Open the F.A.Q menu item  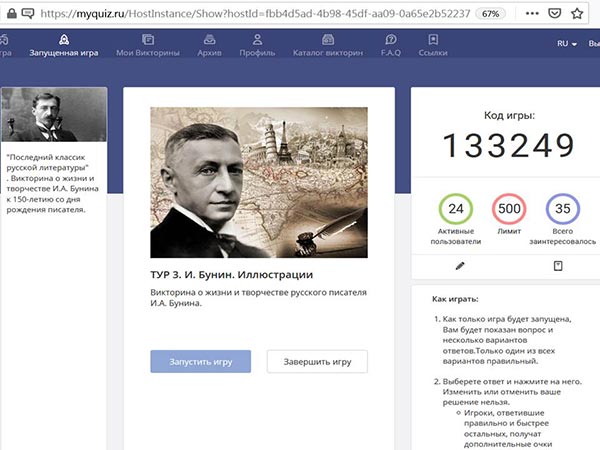tap(391, 52)
